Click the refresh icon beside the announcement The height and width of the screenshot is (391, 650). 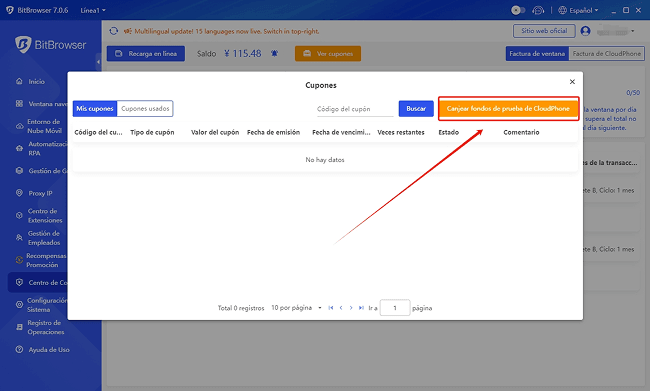click(114, 31)
